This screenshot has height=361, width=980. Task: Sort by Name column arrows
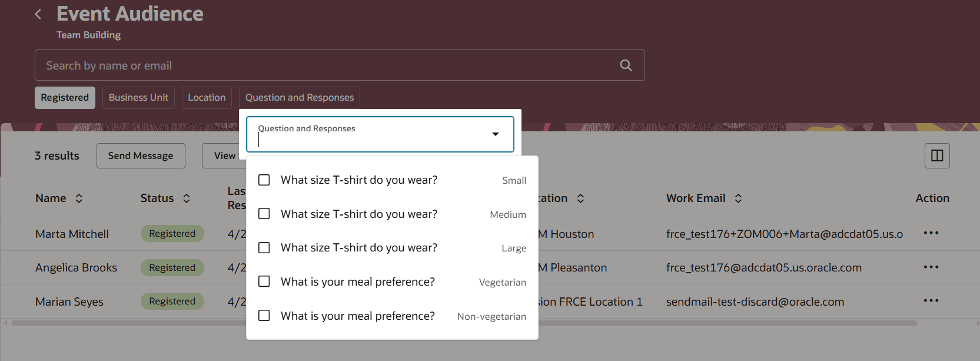pyautogui.click(x=79, y=198)
